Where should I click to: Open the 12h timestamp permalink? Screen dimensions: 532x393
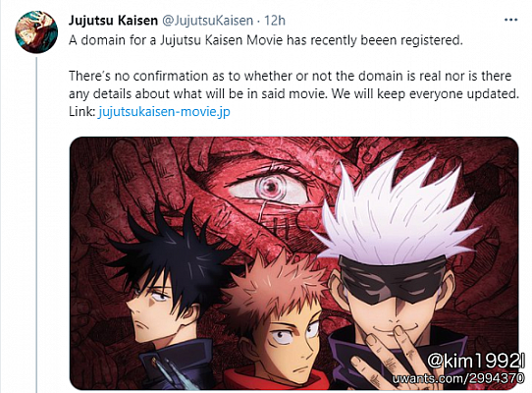click(x=275, y=21)
